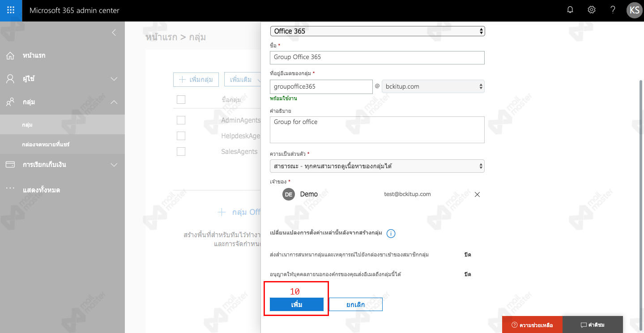Click the เพิ่มกลุ่ม button
The image size is (644, 333).
click(196, 80)
